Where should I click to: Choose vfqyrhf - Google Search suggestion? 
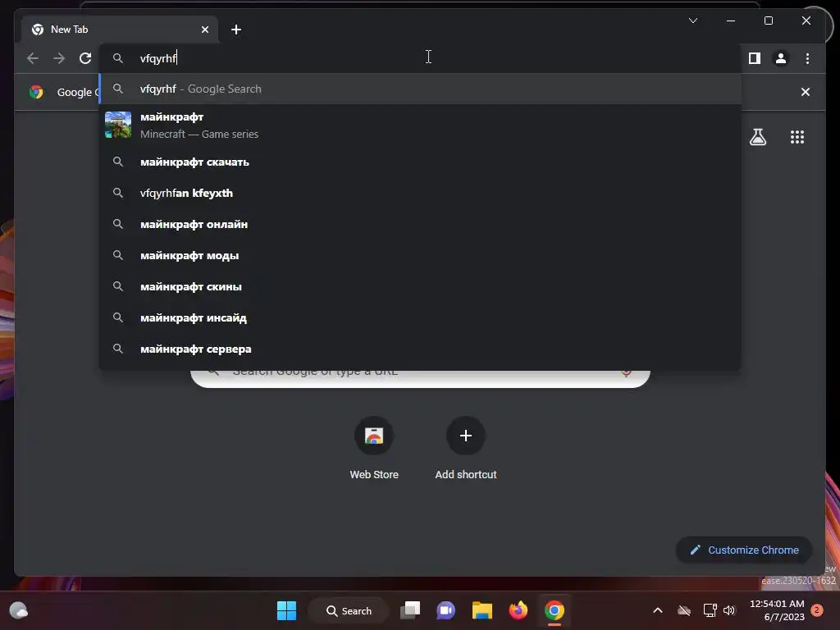coord(421,89)
